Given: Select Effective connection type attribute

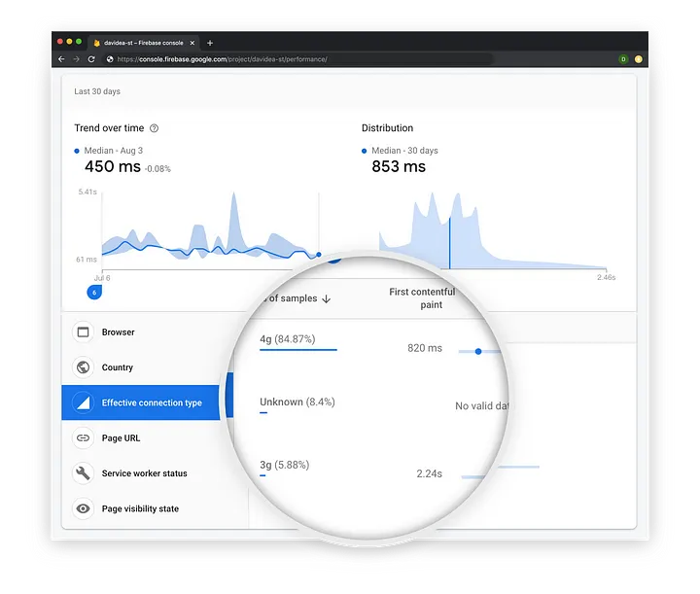Looking at the screenshot, I should pos(140,402).
